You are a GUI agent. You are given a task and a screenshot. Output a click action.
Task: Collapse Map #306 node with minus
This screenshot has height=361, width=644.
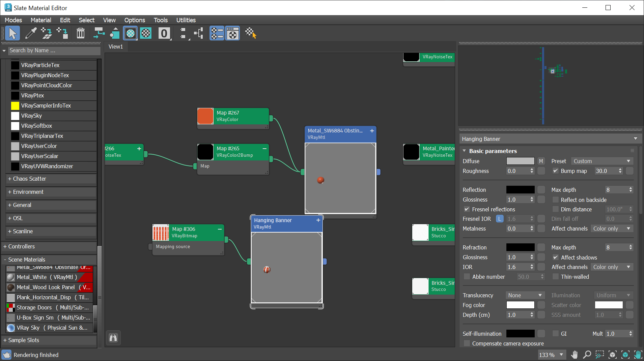tap(220, 229)
